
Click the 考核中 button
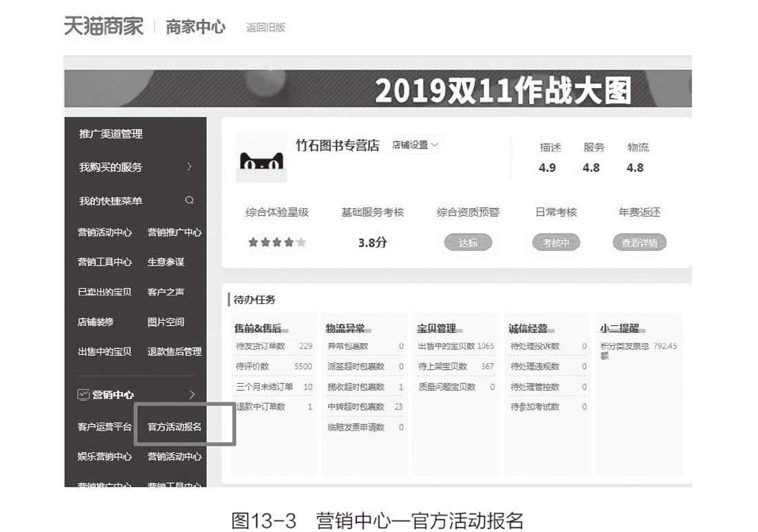tap(556, 243)
